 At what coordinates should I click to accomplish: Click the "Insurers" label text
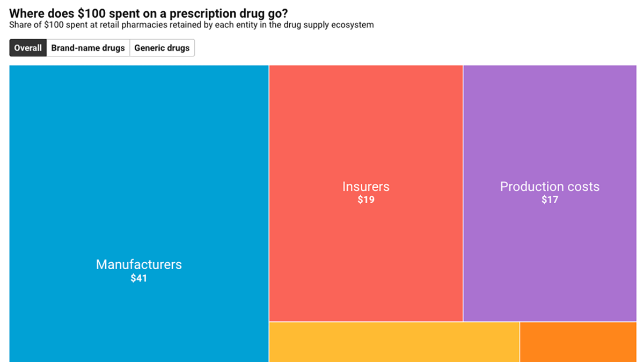point(365,187)
